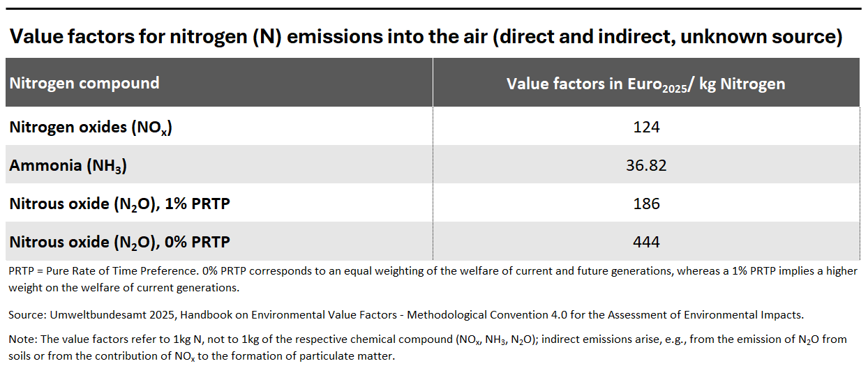Click the "Value factors in Euro2025/ kg Nitrogen" header

tap(645, 84)
